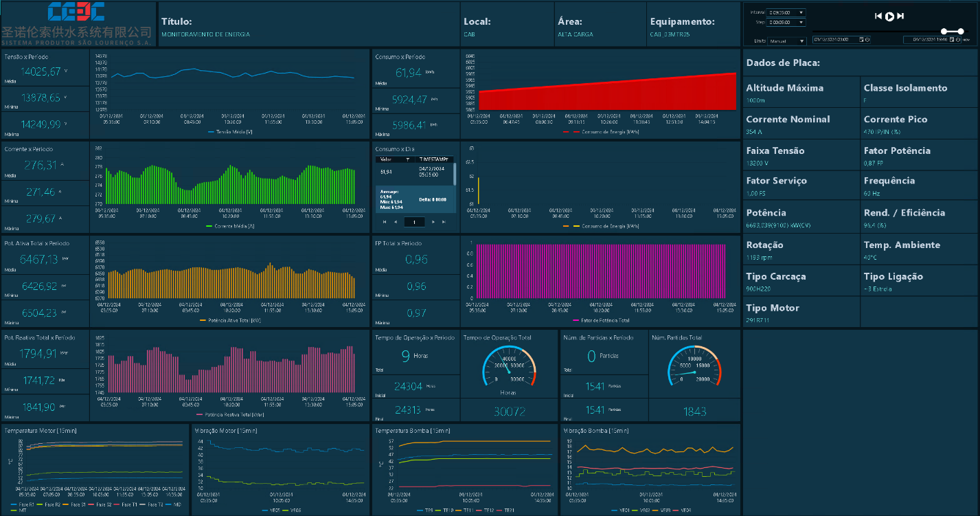Go to last page of Consumo x Dia table

pos(444,222)
